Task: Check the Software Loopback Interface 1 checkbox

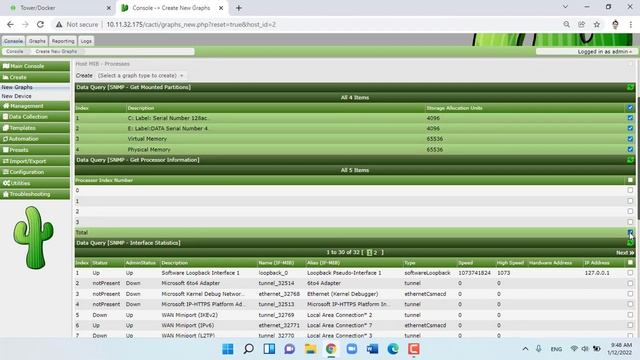Action: (x=630, y=273)
